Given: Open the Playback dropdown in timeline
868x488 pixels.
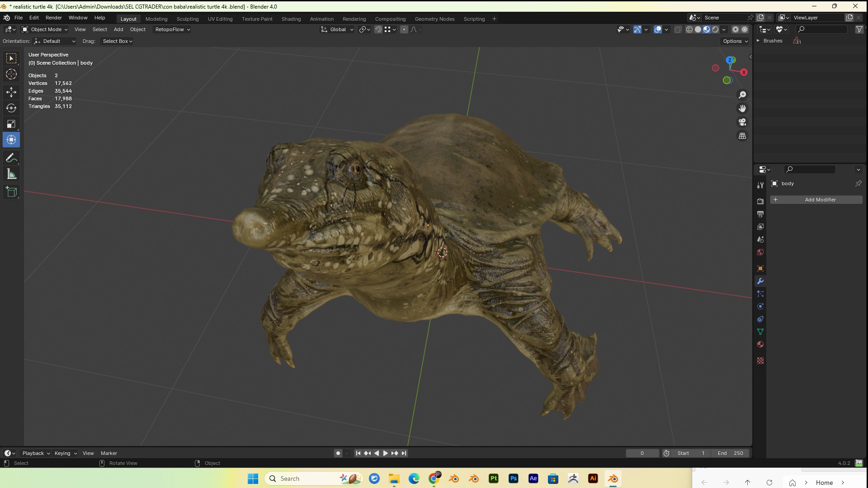Looking at the screenshot, I should [36, 453].
